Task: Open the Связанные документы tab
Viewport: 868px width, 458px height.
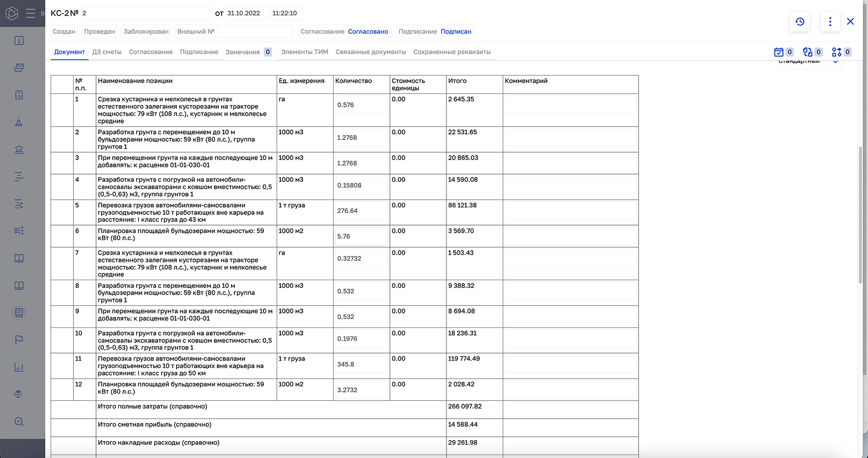Action: [370, 52]
